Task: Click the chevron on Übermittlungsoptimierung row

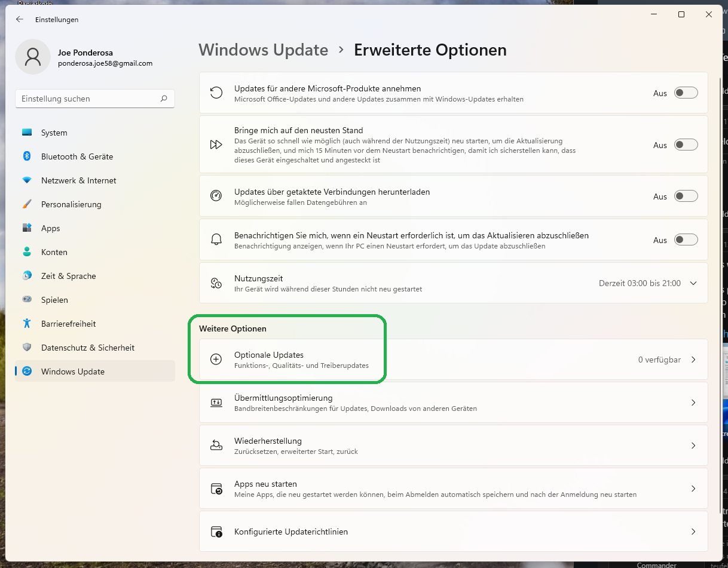Action: click(x=693, y=403)
